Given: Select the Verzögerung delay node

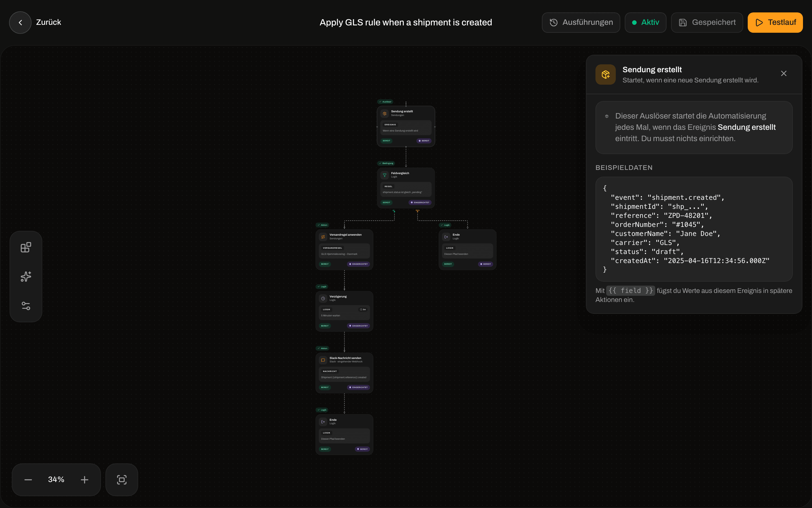Looking at the screenshot, I should [x=344, y=312].
